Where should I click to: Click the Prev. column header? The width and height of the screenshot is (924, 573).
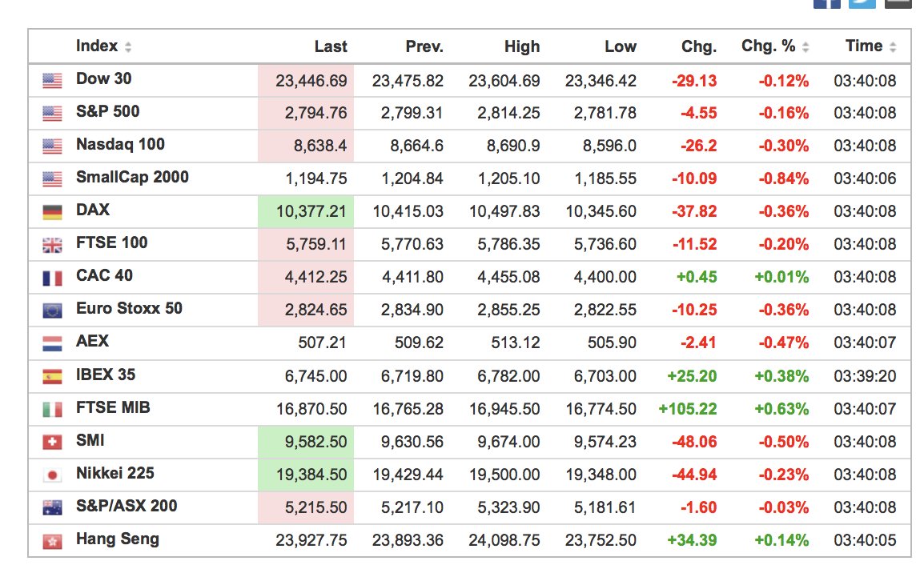[424, 46]
